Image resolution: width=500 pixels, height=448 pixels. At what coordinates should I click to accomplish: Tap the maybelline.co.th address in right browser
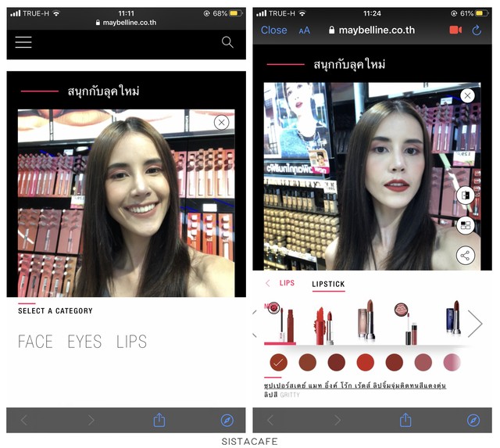(x=372, y=30)
